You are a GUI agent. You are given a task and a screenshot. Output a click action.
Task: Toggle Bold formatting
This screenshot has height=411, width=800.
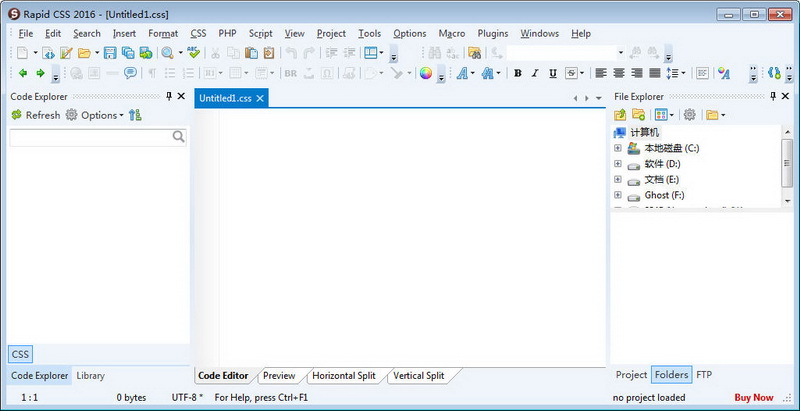517,73
